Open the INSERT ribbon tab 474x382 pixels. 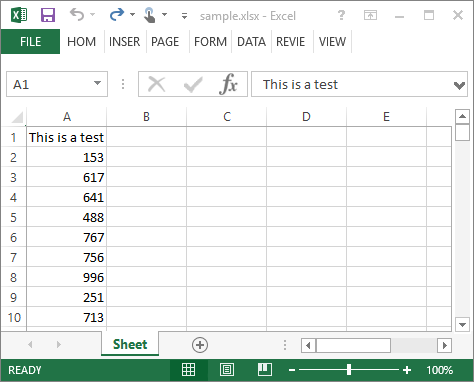125,42
